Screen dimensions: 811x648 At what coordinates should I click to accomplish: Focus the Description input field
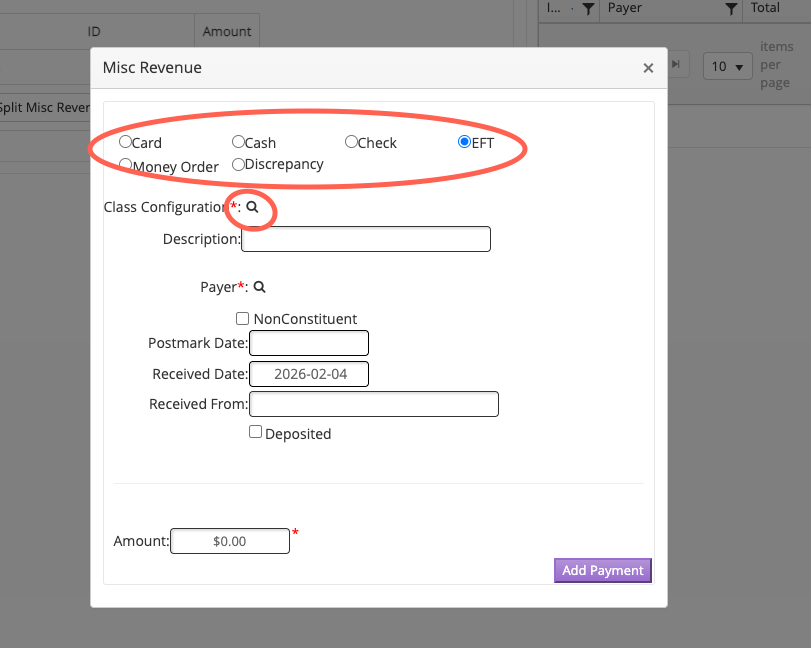coord(366,239)
